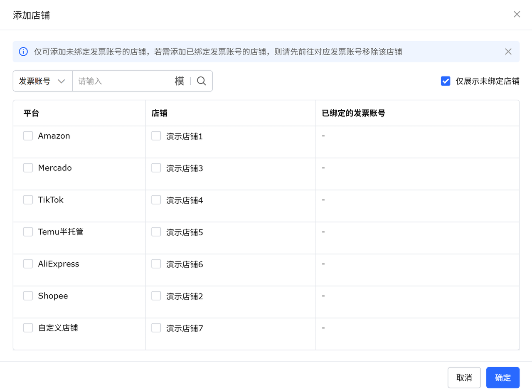The image size is (532, 392).
Task: Select the 演示店铺7 checkbox
Action: tap(156, 328)
